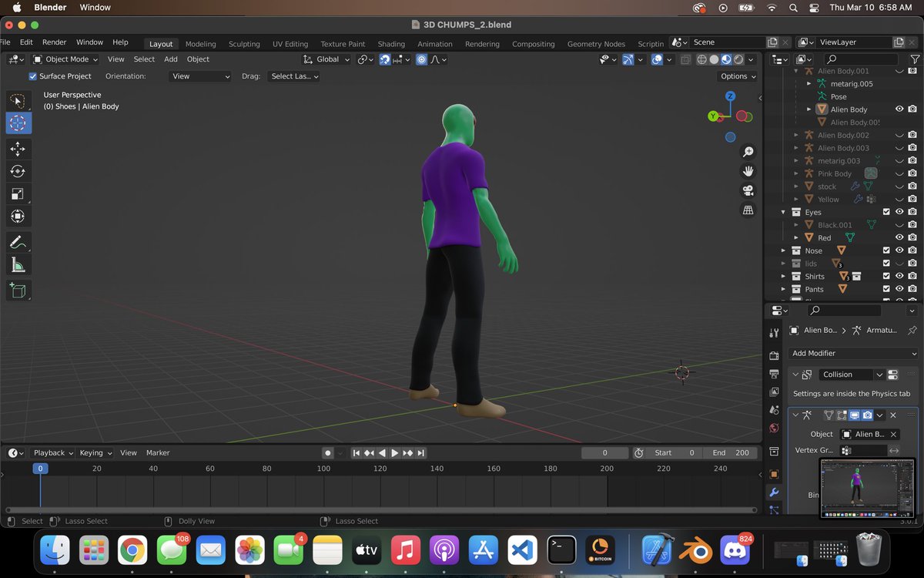The width and height of the screenshot is (924, 578).
Task: Activate the Add Cube tool
Action: point(18,291)
